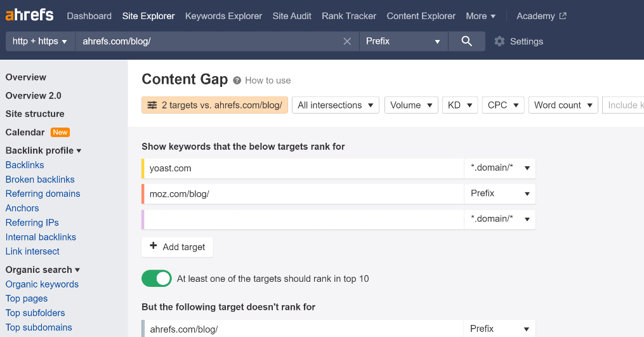The height and width of the screenshot is (337, 644).
Task: Open Site Explorer tab
Action: [x=148, y=16]
